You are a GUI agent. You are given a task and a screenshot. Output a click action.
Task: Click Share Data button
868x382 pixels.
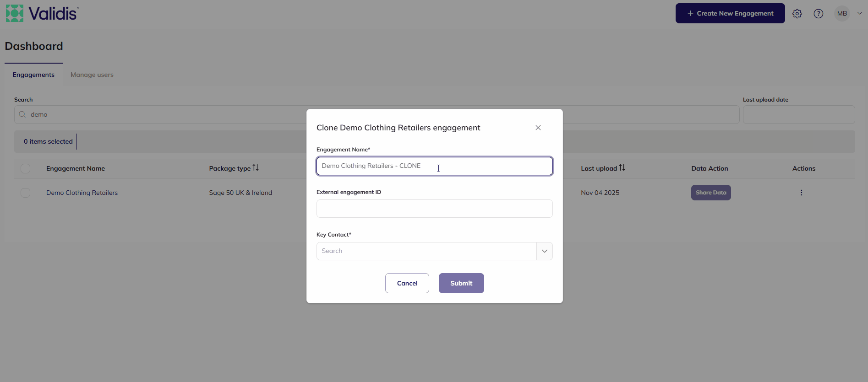click(x=711, y=193)
